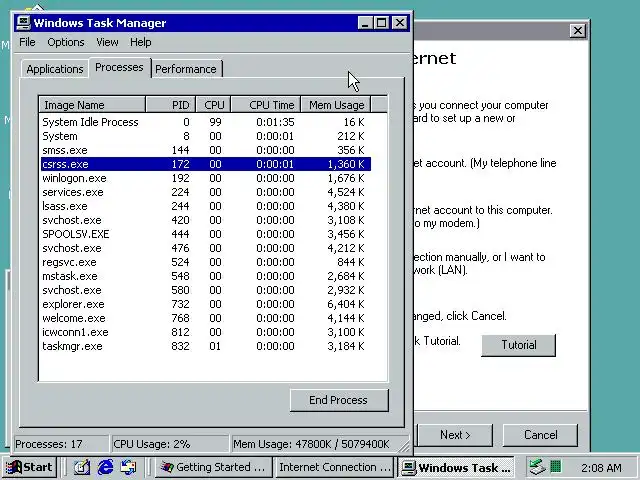The image size is (640, 480).
Task: Click CPU Usage: 2% status entry
Action: [170, 444]
